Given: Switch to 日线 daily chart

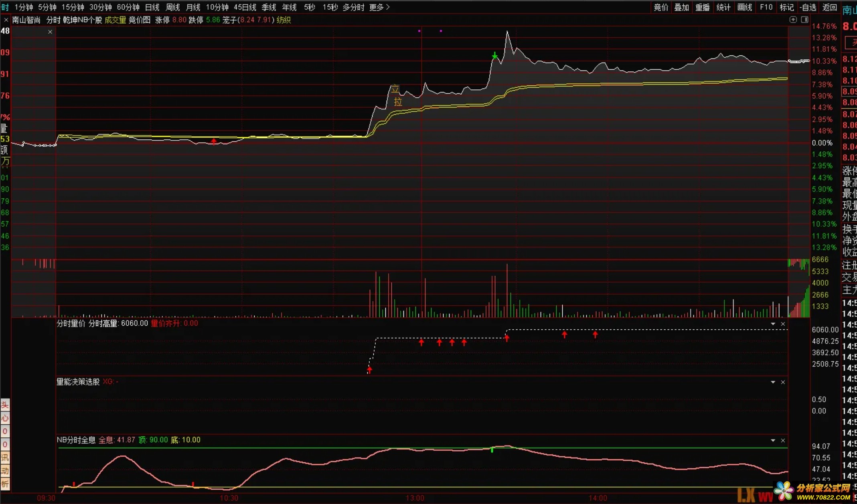Looking at the screenshot, I should pos(152,7).
